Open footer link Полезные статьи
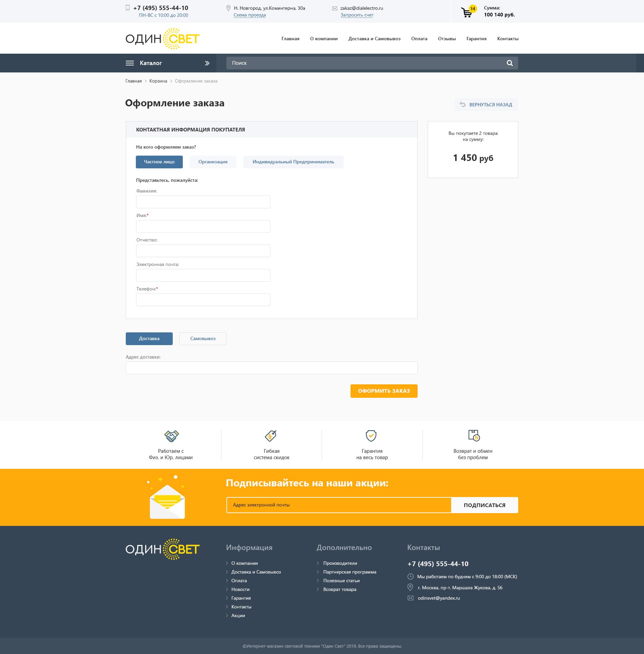Image resolution: width=644 pixels, height=654 pixels. click(341, 581)
